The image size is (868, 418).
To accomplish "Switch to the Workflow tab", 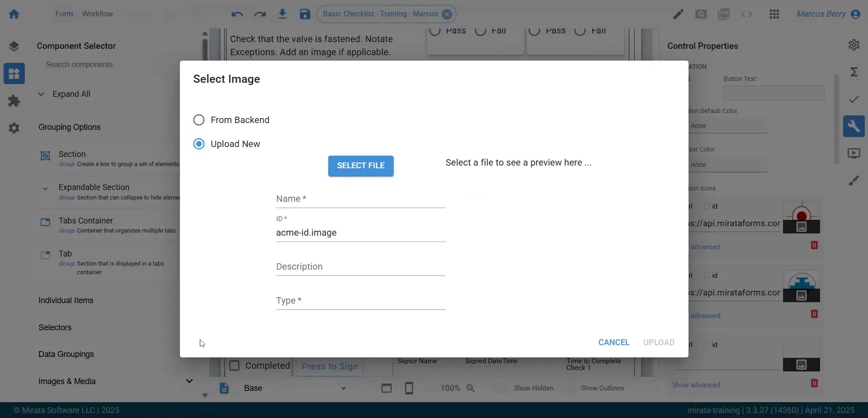I will click(98, 14).
